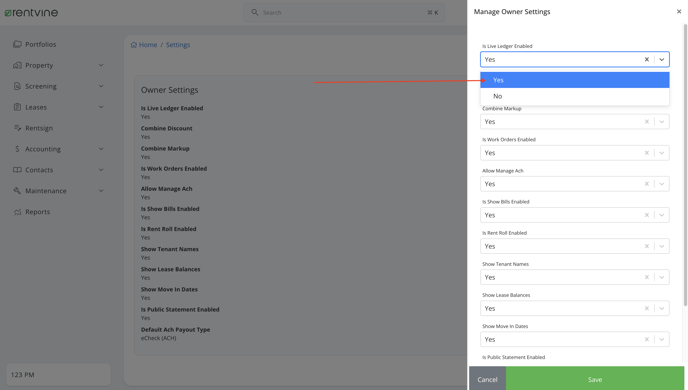Expand the Accounting sidebar menu chevron
The width and height of the screenshot is (688, 390).
(x=101, y=149)
